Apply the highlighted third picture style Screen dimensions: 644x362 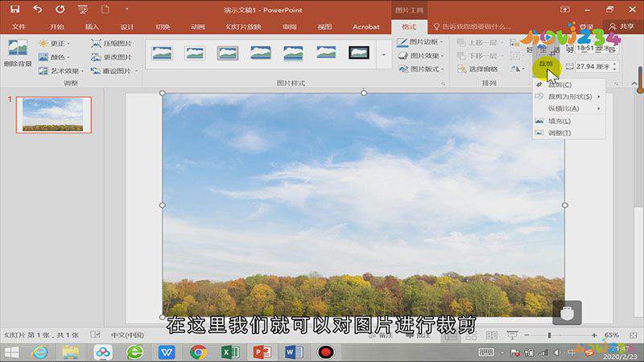point(228,53)
